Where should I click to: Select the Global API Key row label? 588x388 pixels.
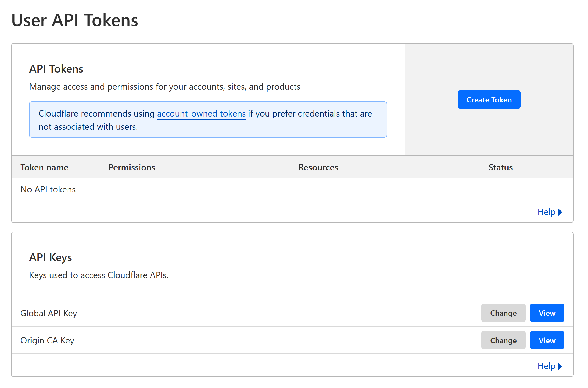point(49,313)
